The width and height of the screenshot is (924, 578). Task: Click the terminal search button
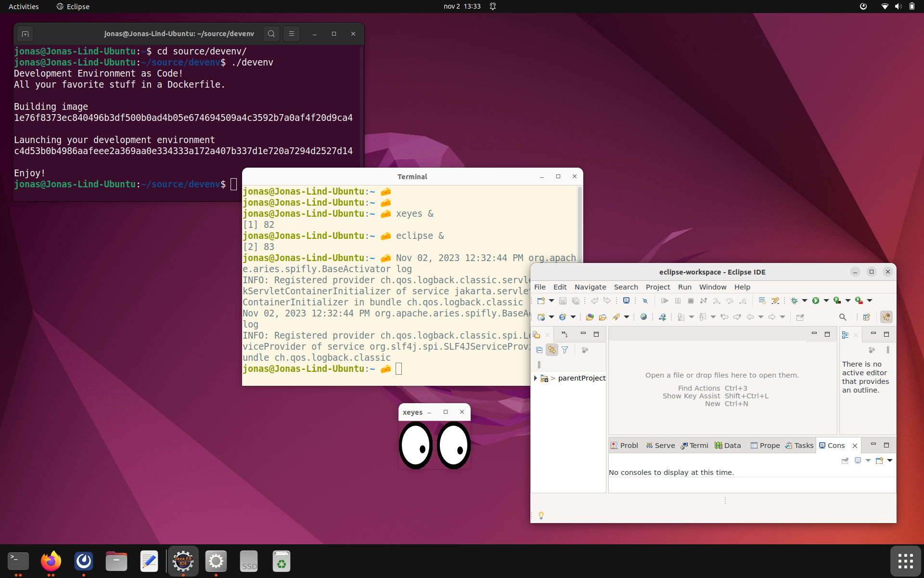tap(271, 34)
